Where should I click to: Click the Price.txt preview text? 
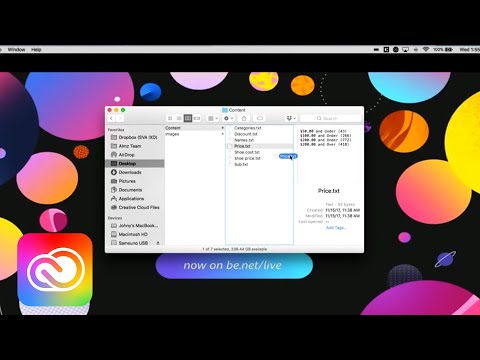pyautogui.click(x=326, y=138)
